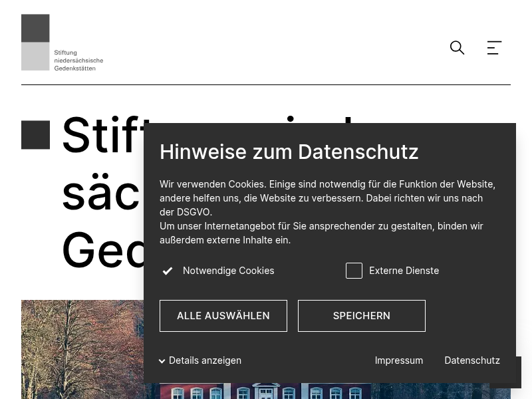Click the green checkmark on Notwendige Cookies
Viewport: 532px width, 399px height.
168,271
